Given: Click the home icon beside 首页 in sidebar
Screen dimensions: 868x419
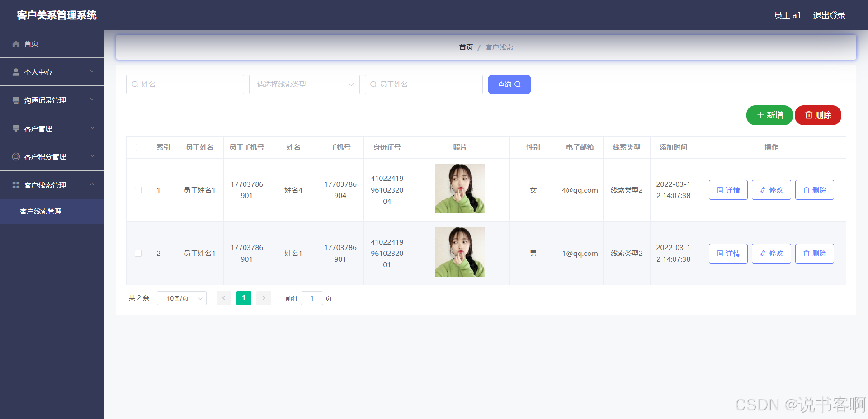Looking at the screenshot, I should 16,44.
